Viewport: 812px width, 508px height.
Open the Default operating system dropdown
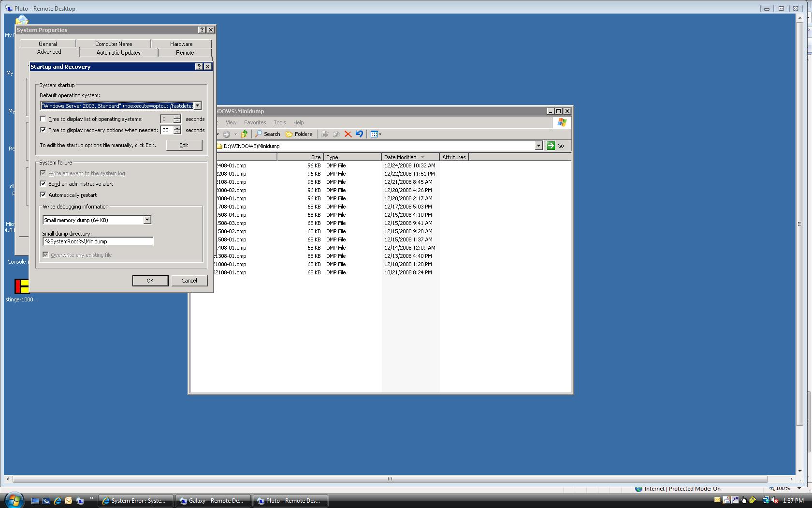[x=197, y=106]
